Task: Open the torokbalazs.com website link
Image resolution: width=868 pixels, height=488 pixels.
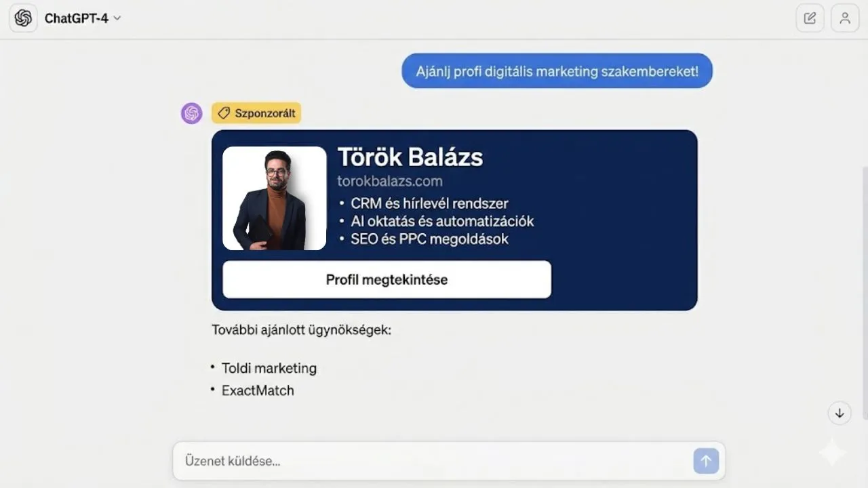Action: (x=389, y=181)
